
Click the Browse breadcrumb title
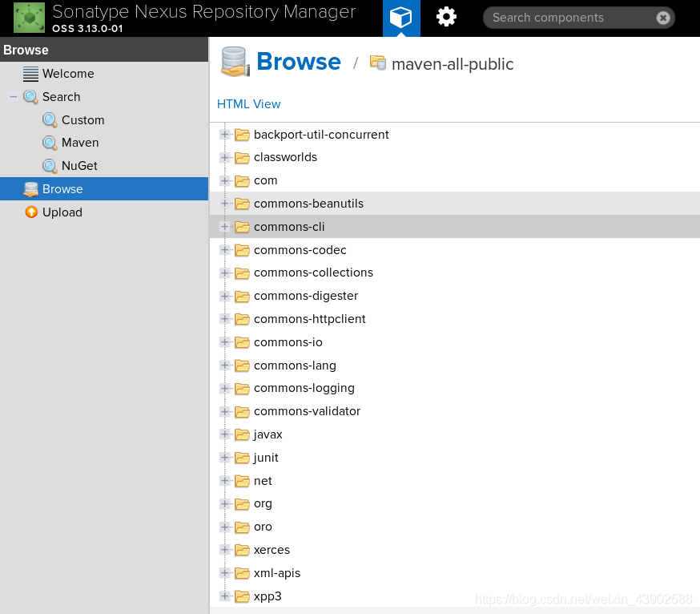(299, 61)
